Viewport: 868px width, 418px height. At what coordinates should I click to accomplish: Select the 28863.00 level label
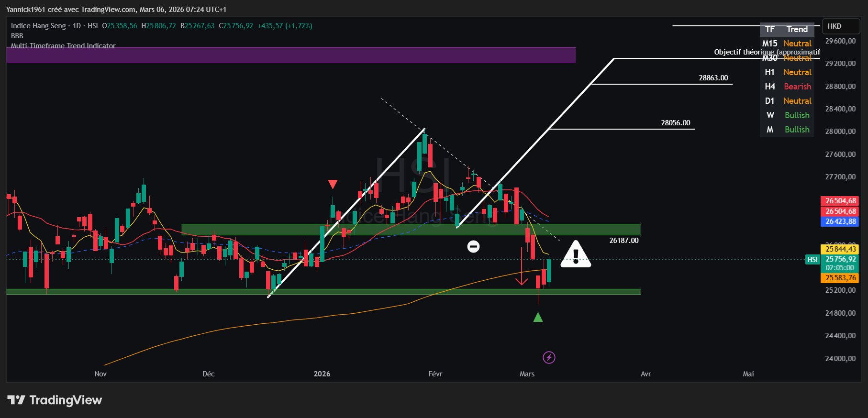pos(713,78)
